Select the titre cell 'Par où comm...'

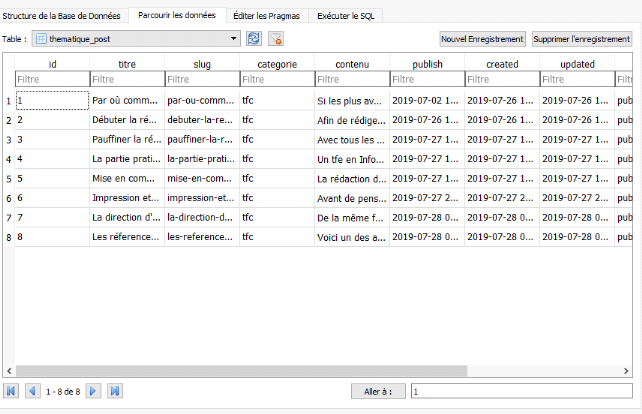tap(127, 101)
